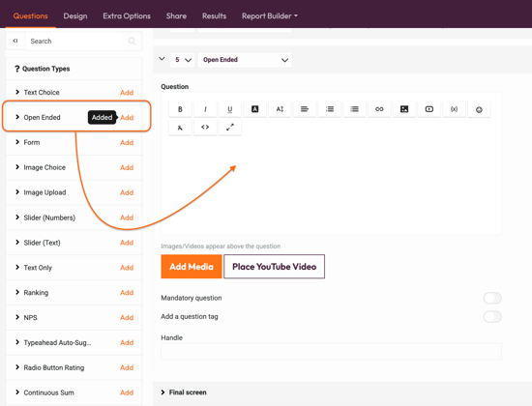The image size is (532, 406).
Task: Expand the Ranking question type
Action: point(17,292)
